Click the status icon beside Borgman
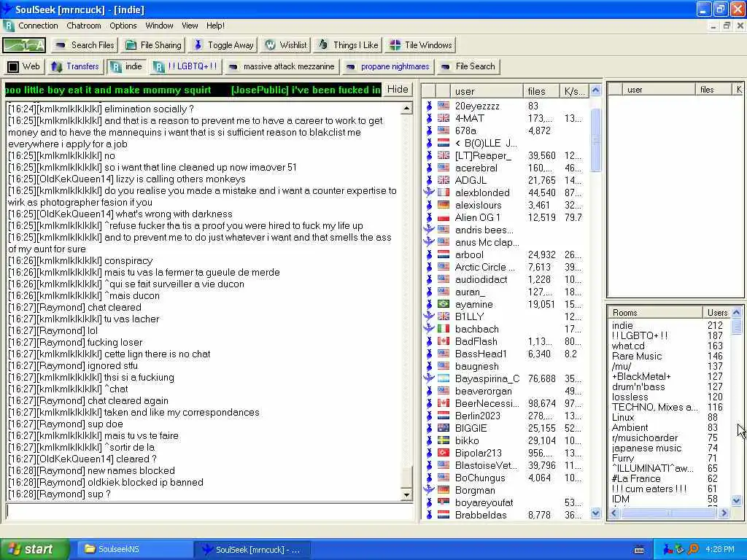Screen dimensions: 747x560 (429, 489)
